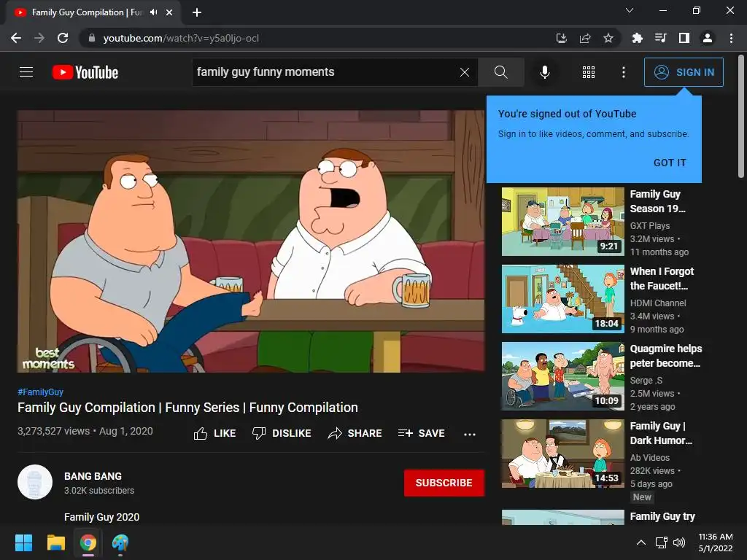The image size is (747, 560).
Task: Open When I Forgot the Faucet thumbnail
Action: 562,298
